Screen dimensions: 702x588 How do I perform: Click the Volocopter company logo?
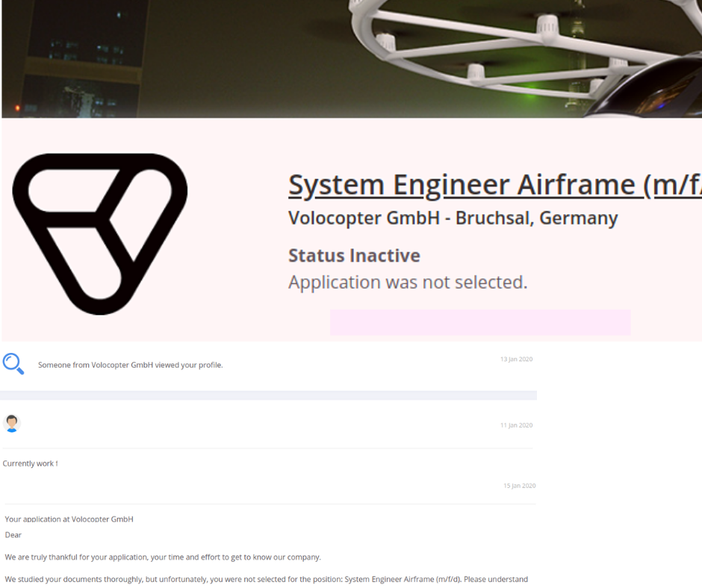(100, 234)
